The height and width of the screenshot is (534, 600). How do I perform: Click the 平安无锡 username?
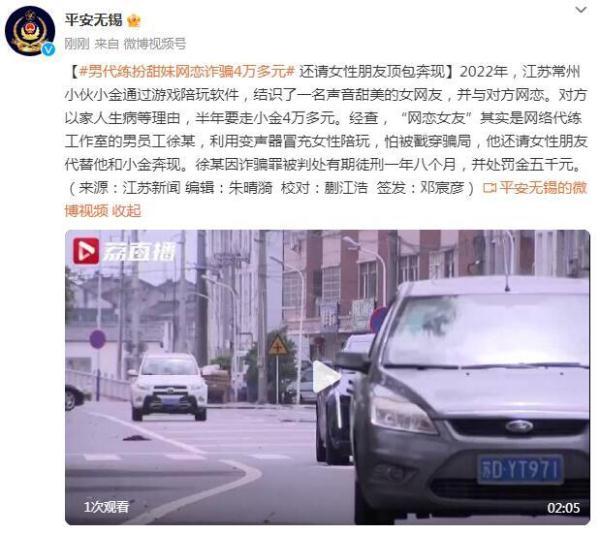point(93,20)
